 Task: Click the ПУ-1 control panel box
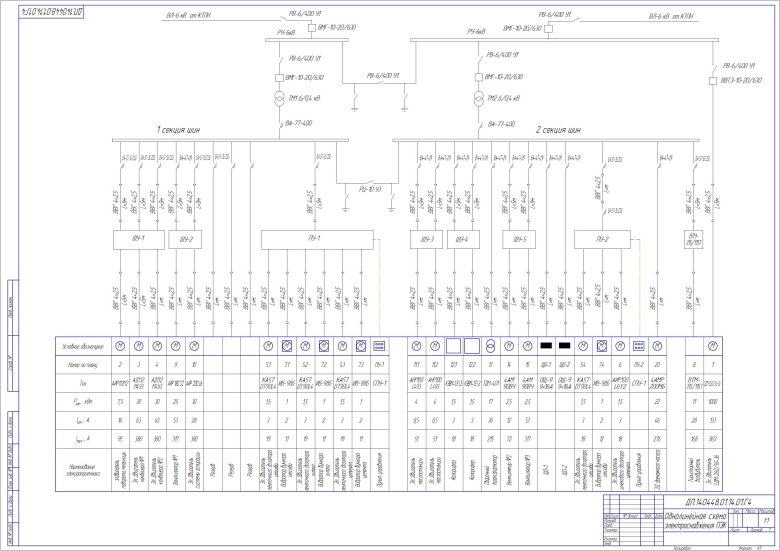tap(317, 239)
